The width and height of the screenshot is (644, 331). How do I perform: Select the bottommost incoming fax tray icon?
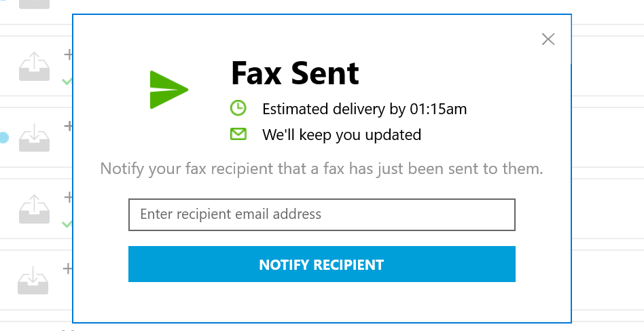point(33,280)
